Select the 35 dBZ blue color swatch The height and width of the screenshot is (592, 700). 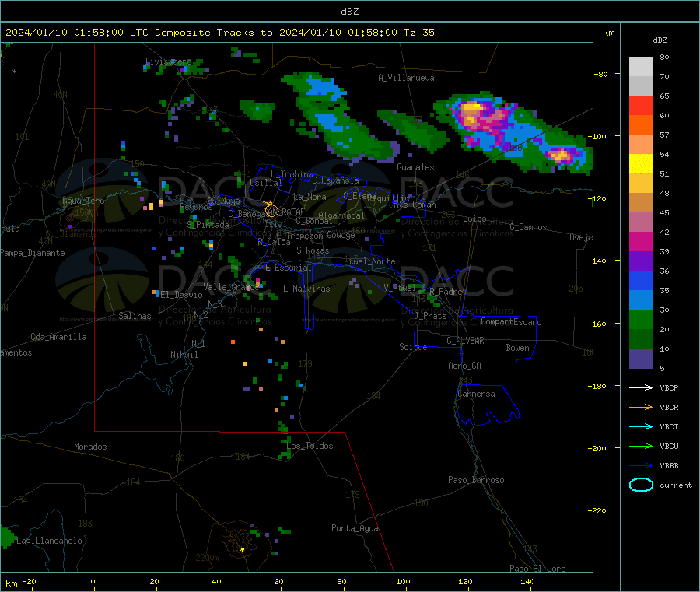[x=641, y=280]
